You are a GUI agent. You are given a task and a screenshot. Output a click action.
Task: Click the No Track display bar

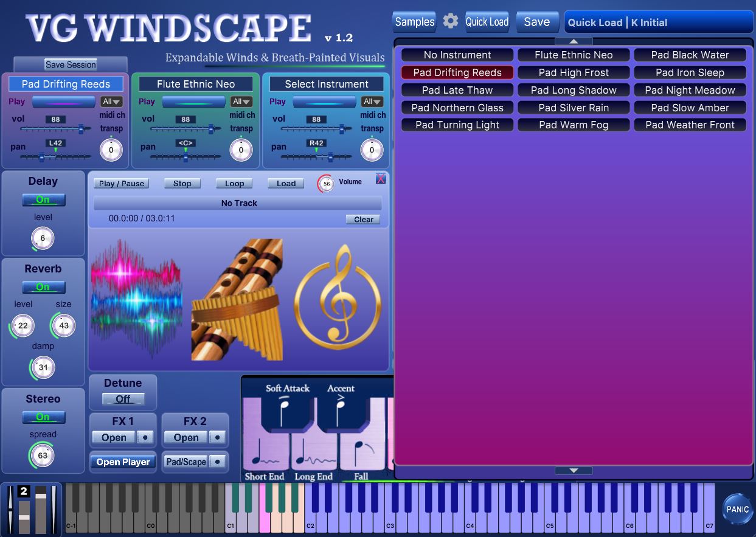(238, 203)
